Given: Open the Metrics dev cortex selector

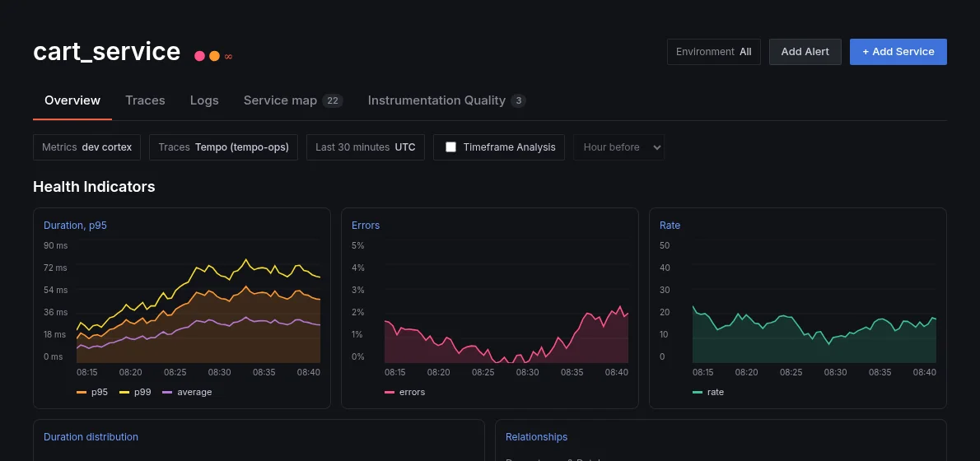Looking at the screenshot, I should (x=86, y=147).
